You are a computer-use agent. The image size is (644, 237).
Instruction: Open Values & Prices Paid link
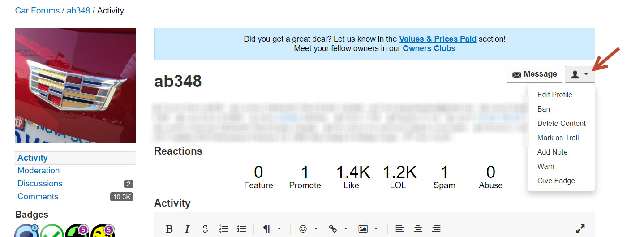click(438, 39)
